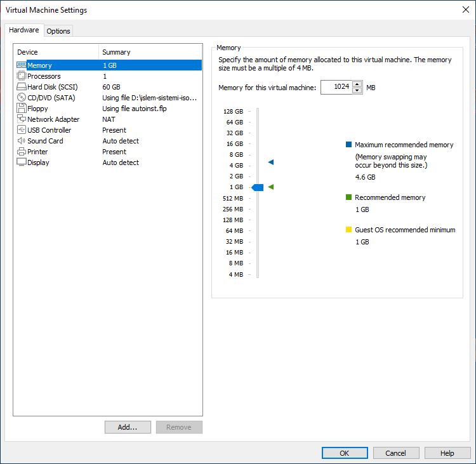This screenshot has height=464, width=476.
Task: Select the Network Adapter label
Action: [53, 119]
